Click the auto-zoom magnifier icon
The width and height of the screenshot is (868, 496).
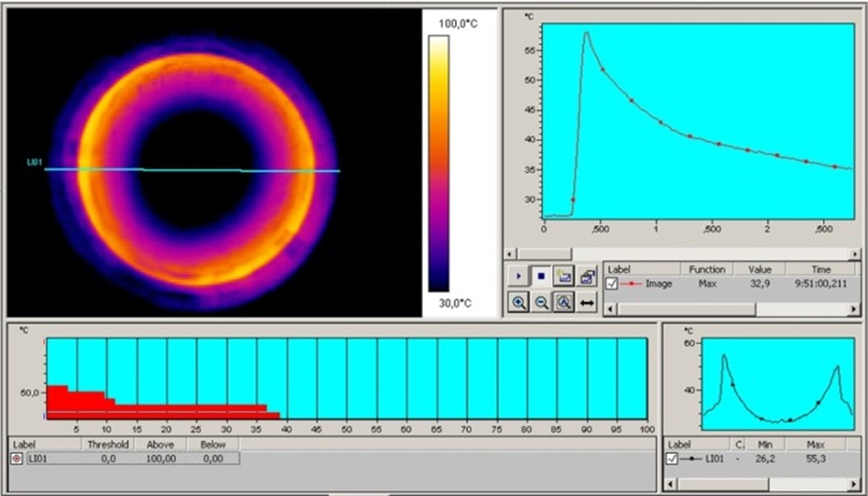point(564,303)
